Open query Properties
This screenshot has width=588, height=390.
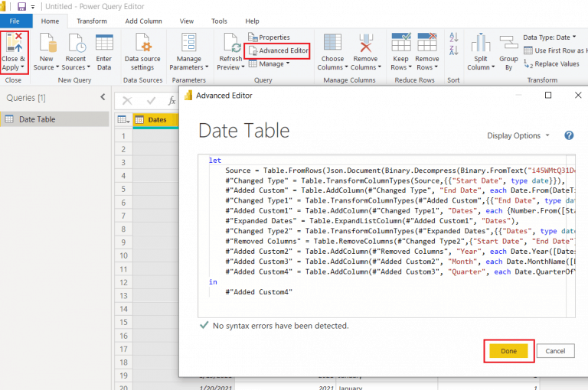click(x=269, y=37)
